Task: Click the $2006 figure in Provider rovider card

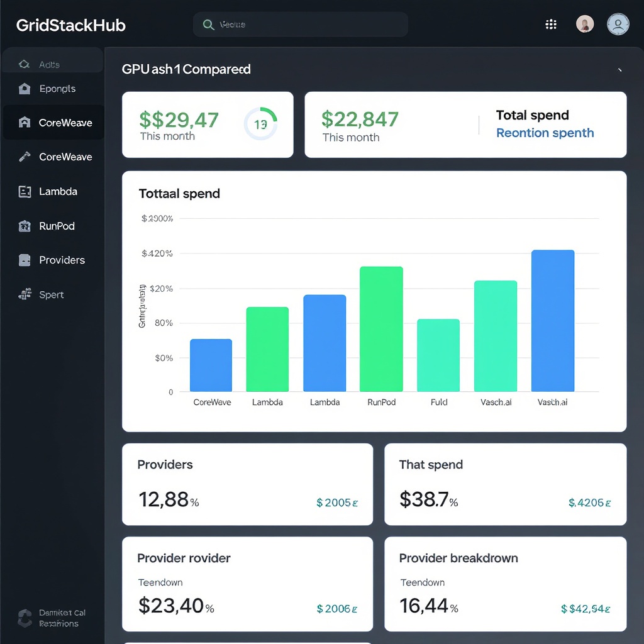Action: click(337, 608)
